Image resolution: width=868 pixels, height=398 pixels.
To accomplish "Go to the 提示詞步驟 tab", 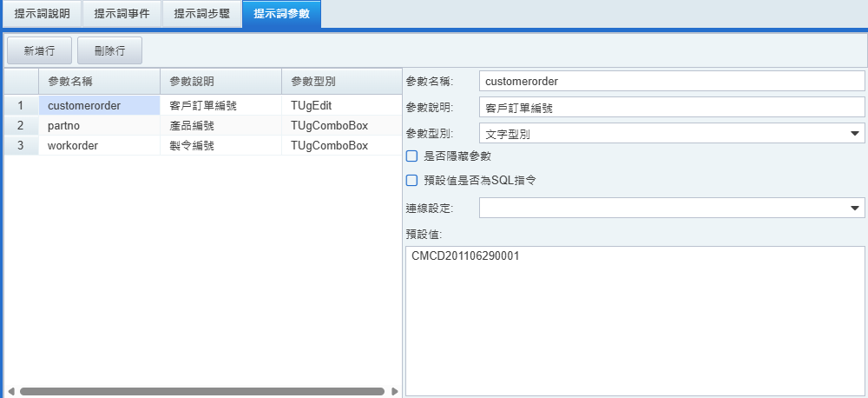I will point(201,14).
